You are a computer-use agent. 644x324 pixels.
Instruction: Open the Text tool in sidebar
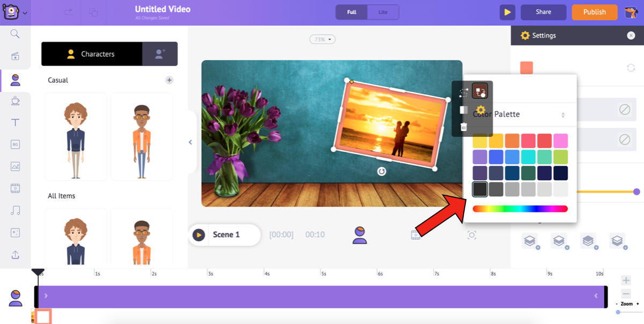coord(15,122)
